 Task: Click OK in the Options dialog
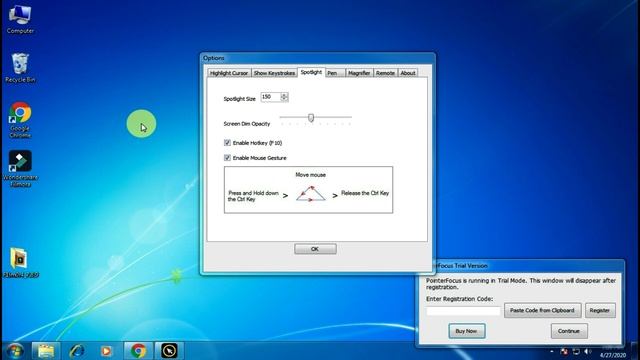[315, 249]
